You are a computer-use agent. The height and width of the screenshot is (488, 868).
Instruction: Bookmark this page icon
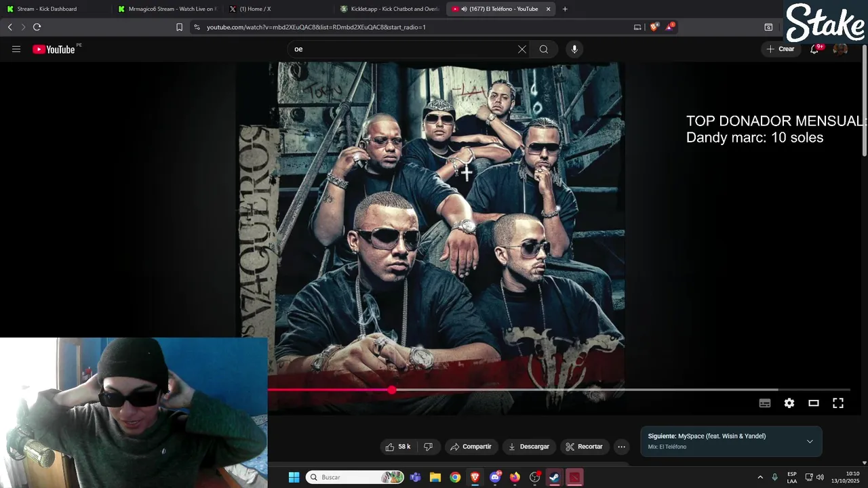[179, 27]
